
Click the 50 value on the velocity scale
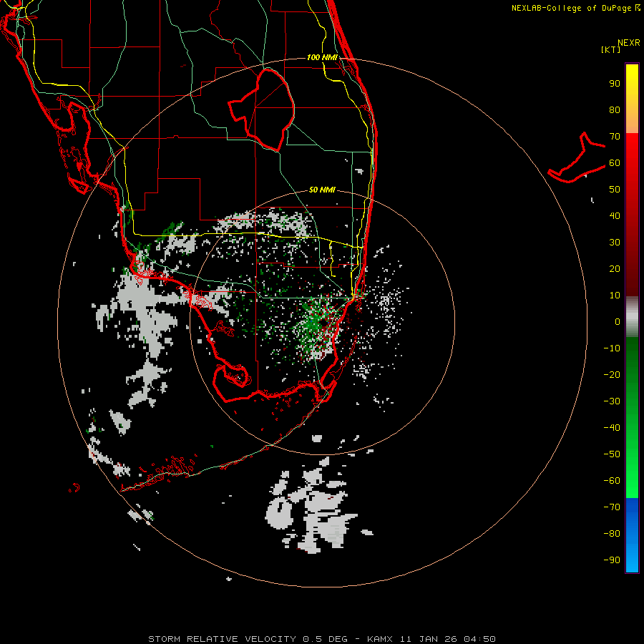point(615,190)
